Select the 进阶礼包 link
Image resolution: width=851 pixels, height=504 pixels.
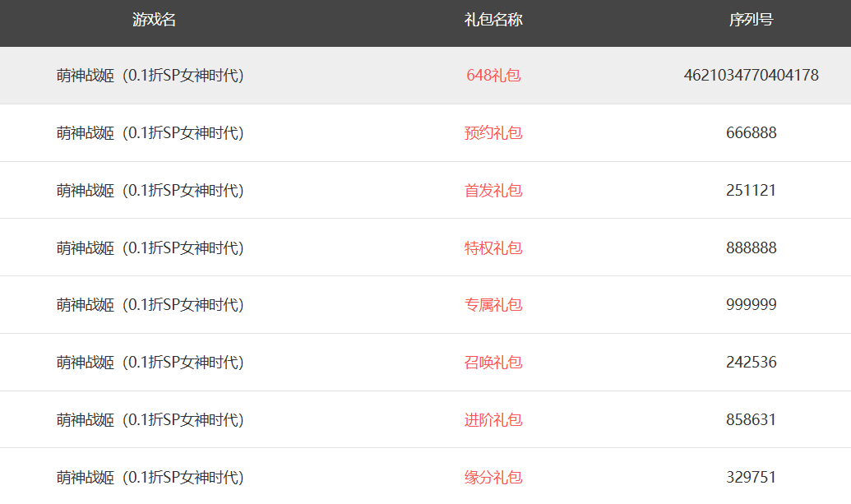pos(493,420)
